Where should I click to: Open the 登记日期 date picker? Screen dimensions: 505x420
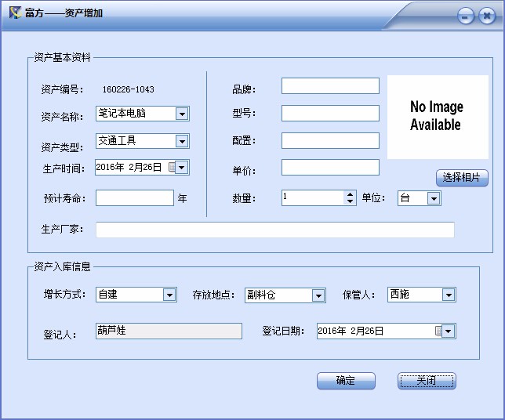(x=448, y=331)
